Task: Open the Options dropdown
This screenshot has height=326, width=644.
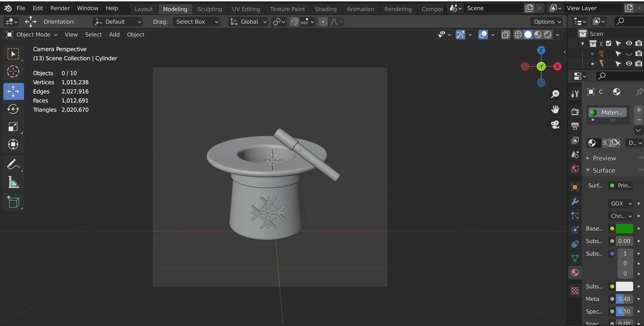Action: [x=547, y=22]
